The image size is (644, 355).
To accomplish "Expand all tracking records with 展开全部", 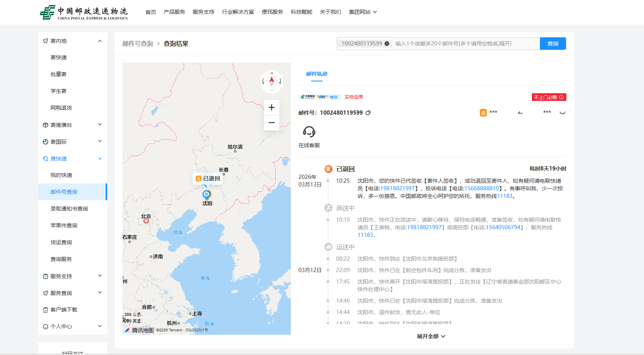I will 431,336.
